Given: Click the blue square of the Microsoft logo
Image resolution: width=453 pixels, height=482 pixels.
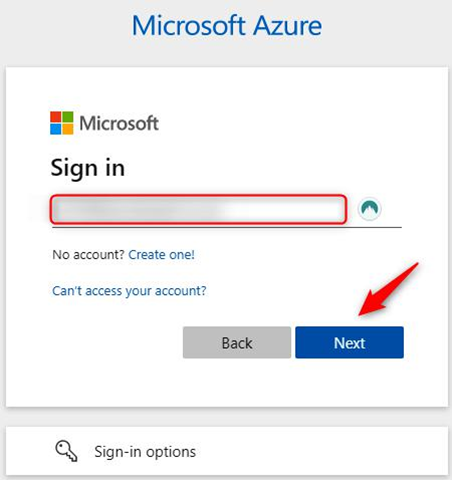Looking at the screenshot, I should tap(56, 129).
